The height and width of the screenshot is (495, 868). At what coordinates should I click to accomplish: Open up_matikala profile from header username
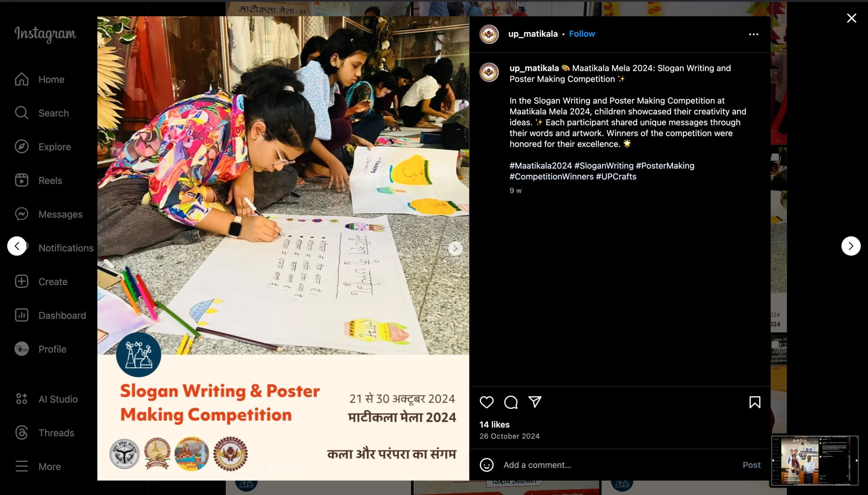click(x=533, y=34)
